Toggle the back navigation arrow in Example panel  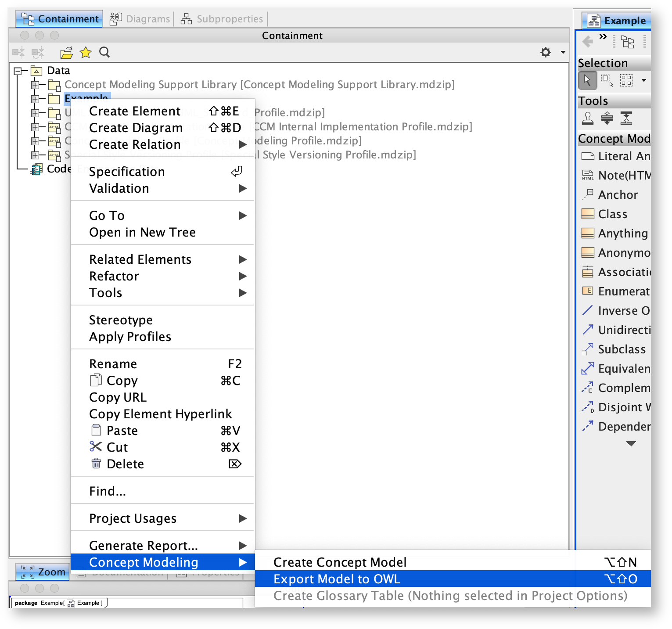[588, 42]
